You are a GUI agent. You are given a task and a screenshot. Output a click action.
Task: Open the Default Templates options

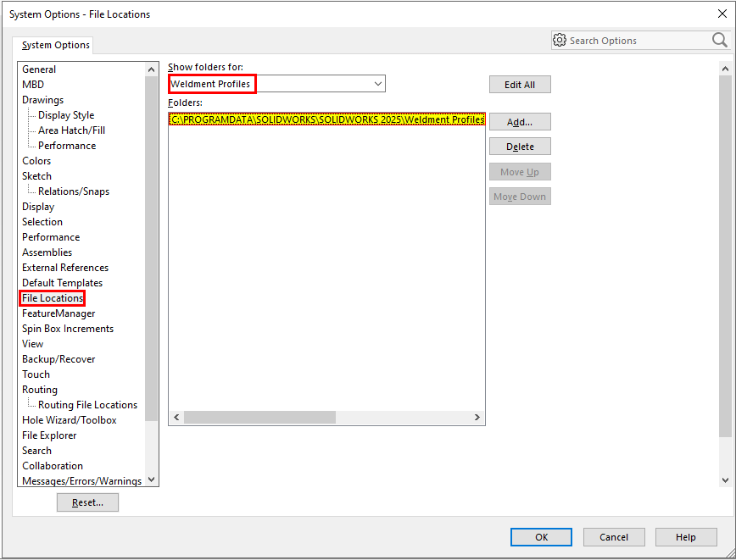coord(62,283)
